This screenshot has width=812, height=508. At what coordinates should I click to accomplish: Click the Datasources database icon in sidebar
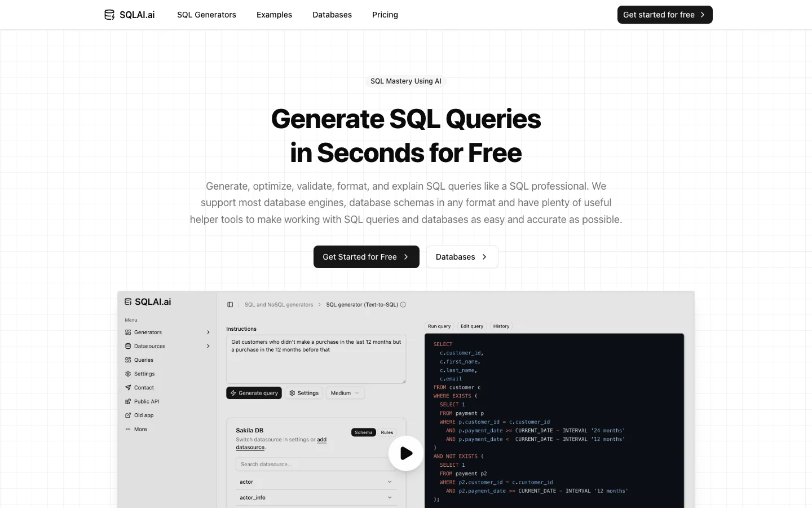pos(128,346)
